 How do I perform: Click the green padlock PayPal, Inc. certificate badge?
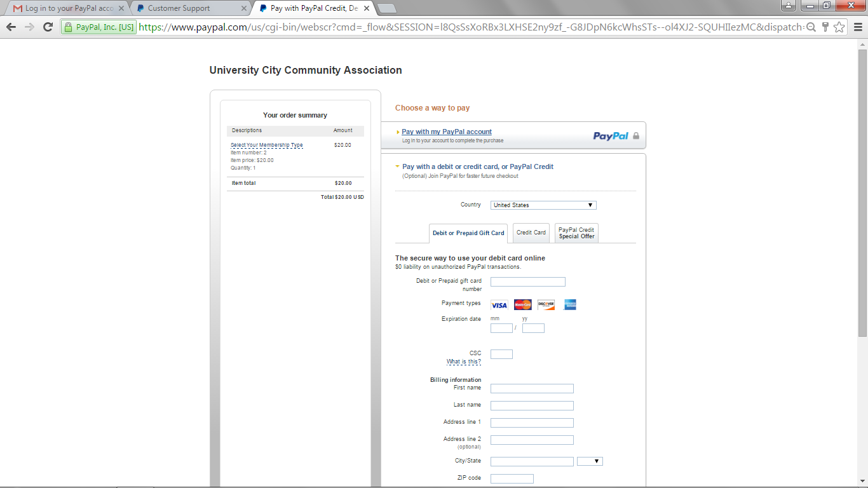click(98, 27)
